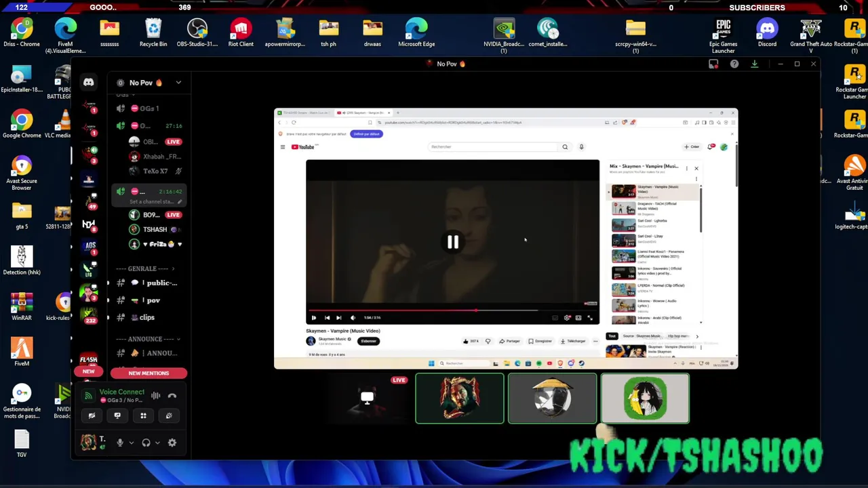Open the FLASH server icon in Discord sidebar
The width and height of the screenshot is (868, 488).
click(x=88, y=359)
